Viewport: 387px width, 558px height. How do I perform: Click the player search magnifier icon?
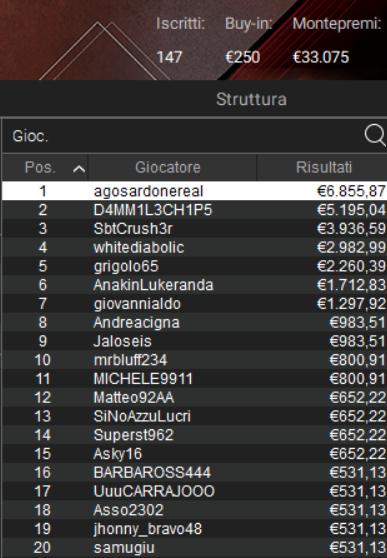coord(376,136)
